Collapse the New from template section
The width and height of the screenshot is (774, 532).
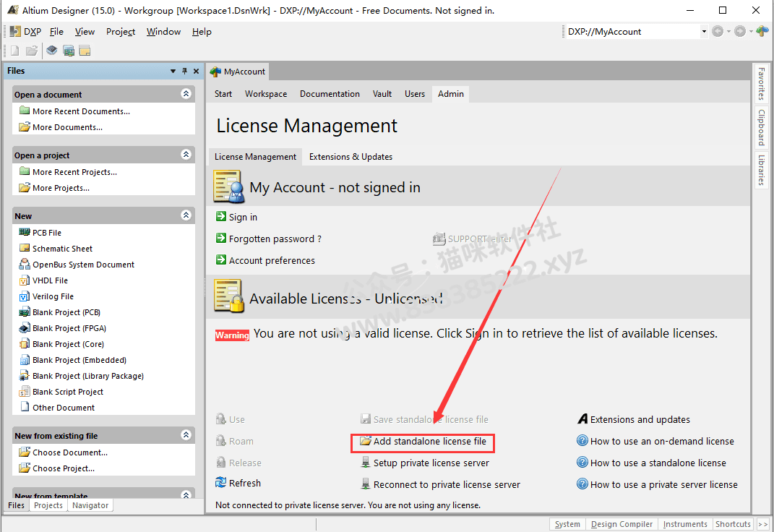186,494
